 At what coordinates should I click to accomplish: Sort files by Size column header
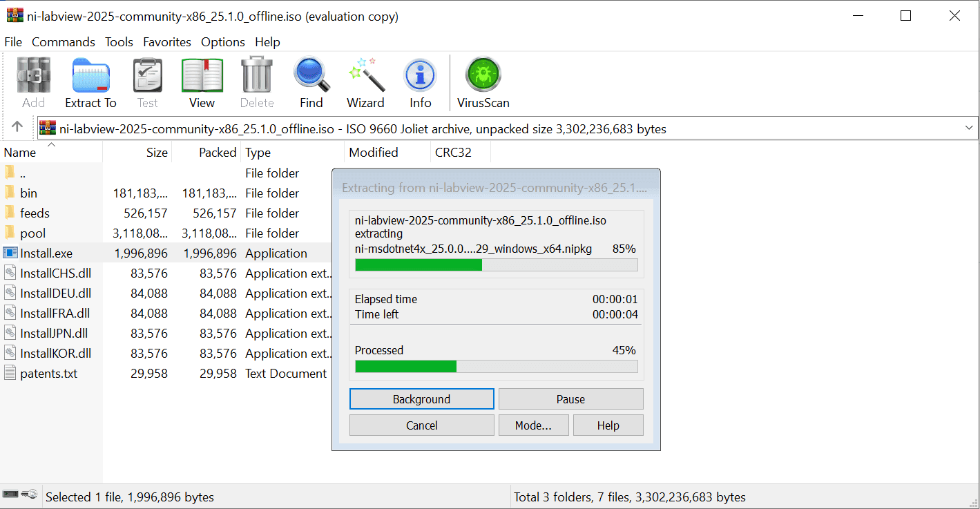(x=157, y=153)
